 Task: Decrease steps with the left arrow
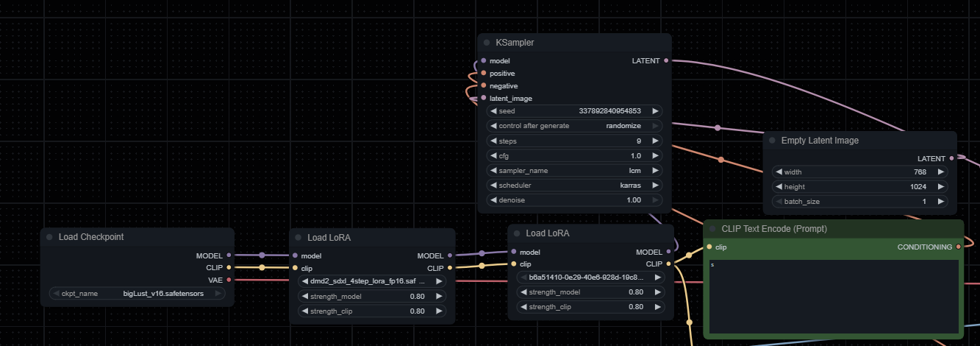coord(494,141)
